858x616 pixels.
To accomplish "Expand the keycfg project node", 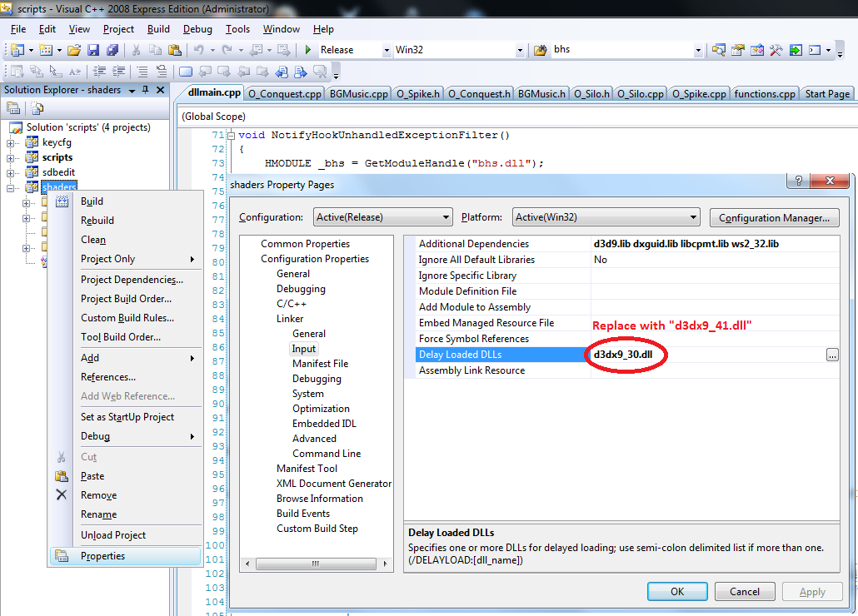I will (11, 142).
